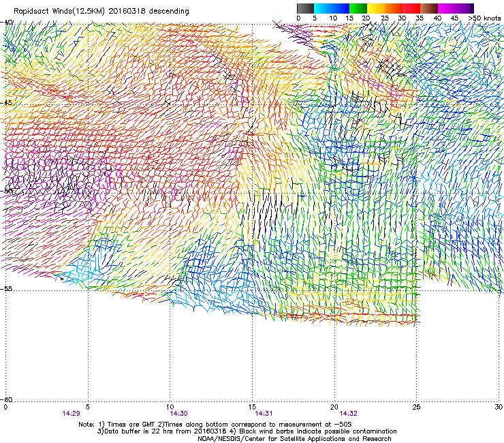The height and width of the screenshot is (443, 504).
Task: Click the -45 latitude axis label
Action: point(6,103)
